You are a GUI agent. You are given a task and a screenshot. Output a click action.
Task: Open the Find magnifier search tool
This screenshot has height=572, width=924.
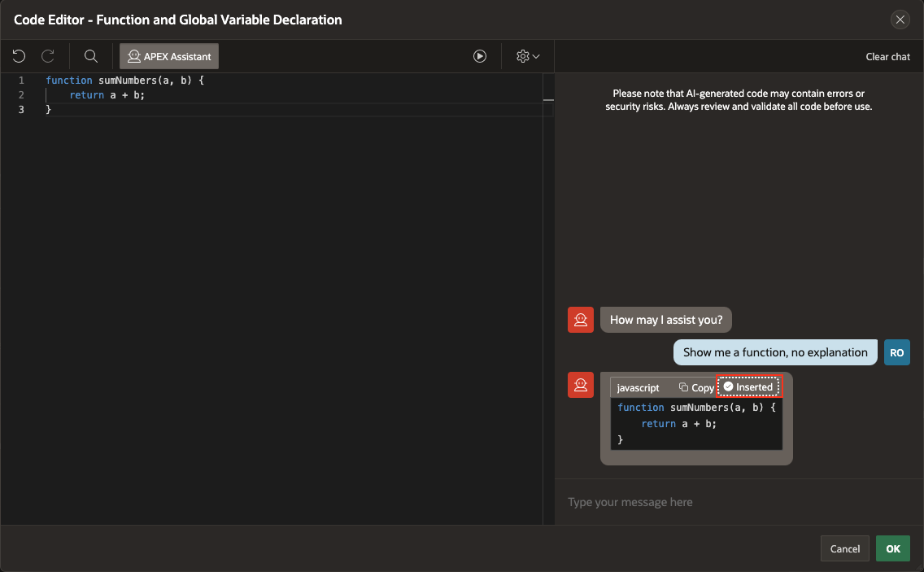tap(91, 56)
